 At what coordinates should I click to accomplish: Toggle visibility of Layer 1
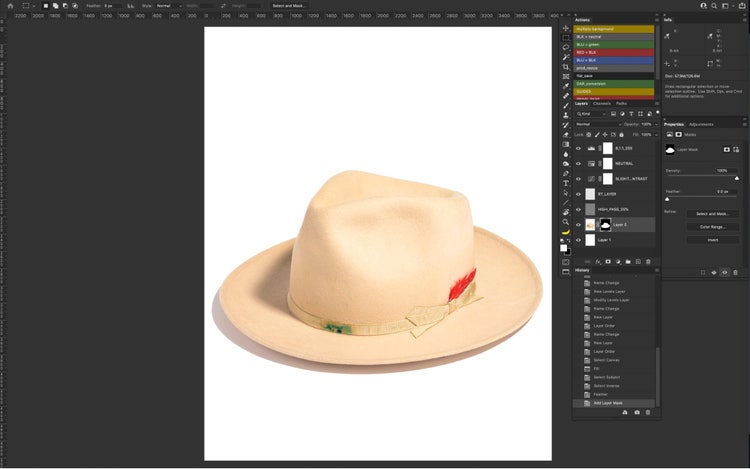pos(578,240)
